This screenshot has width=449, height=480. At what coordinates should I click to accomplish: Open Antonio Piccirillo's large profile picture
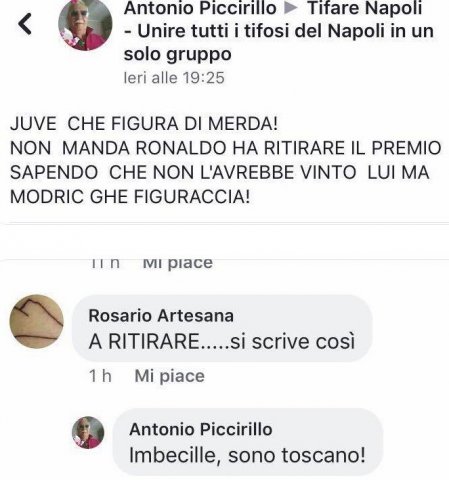click(x=85, y=24)
